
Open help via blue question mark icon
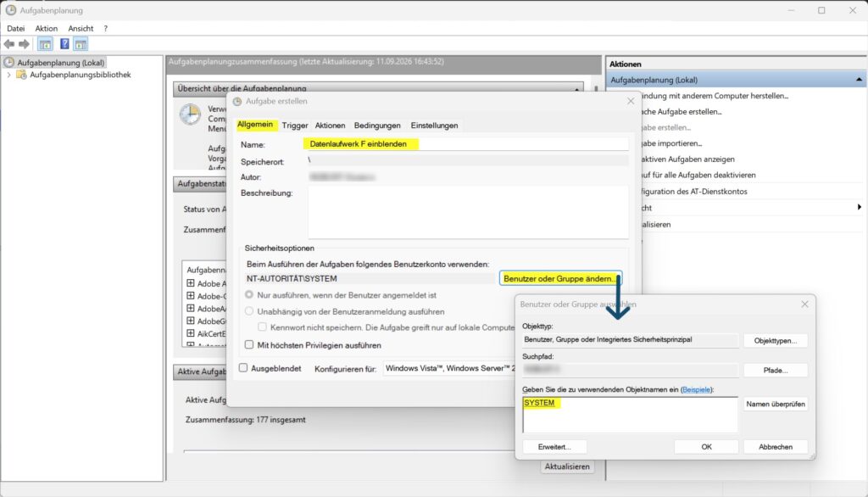64,44
